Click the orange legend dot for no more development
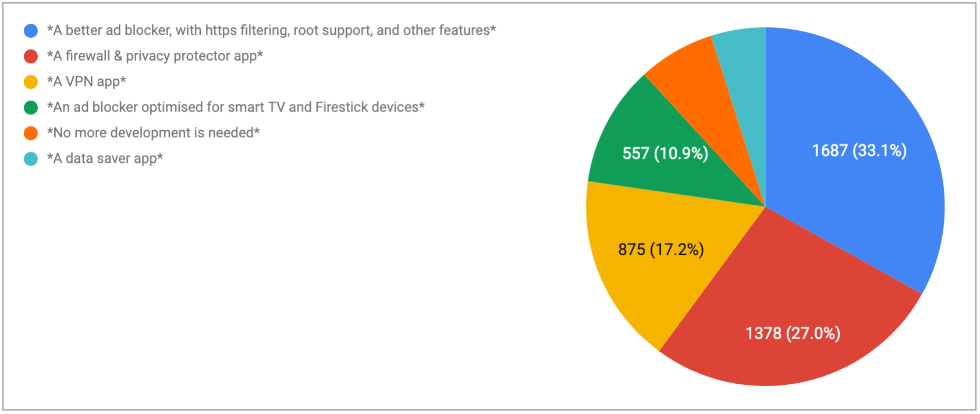 click(31, 133)
